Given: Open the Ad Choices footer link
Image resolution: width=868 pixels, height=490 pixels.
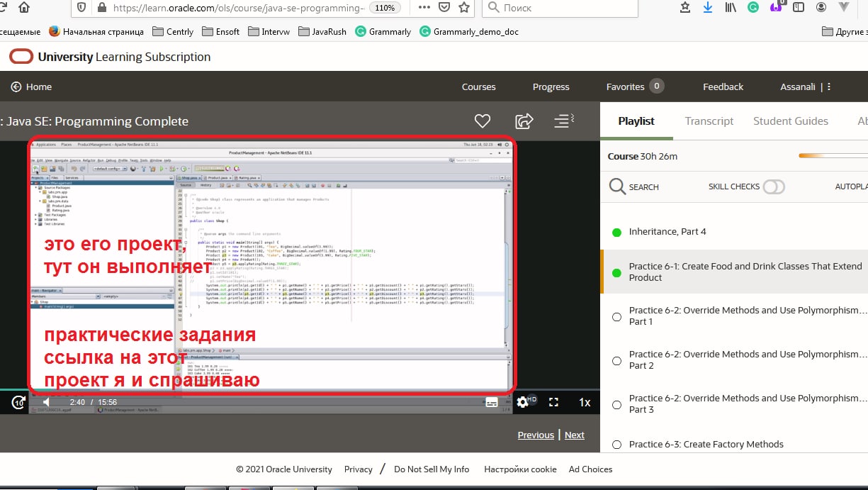Looking at the screenshot, I should click(x=590, y=469).
